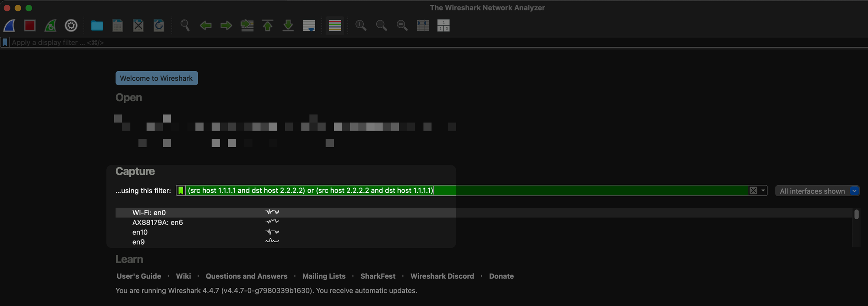Expand capture filter history dropdown arrow
Screen dimensions: 868x306
click(x=763, y=191)
